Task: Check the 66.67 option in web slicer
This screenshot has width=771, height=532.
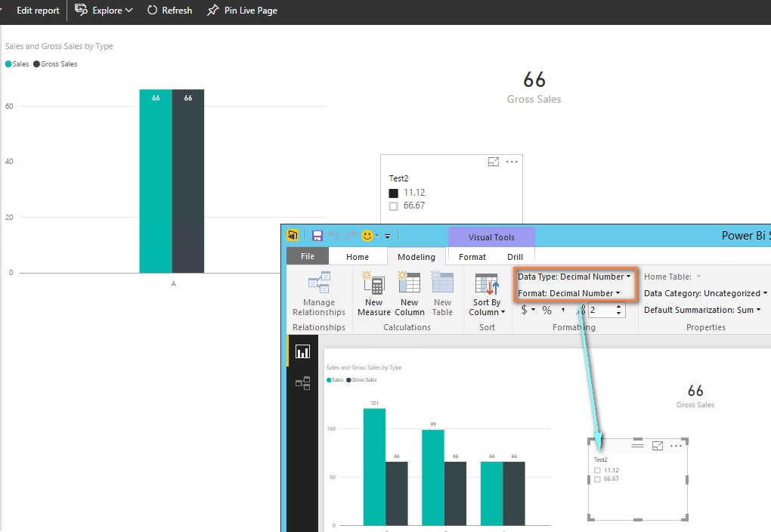Action: pyautogui.click(x=393, y=206)
